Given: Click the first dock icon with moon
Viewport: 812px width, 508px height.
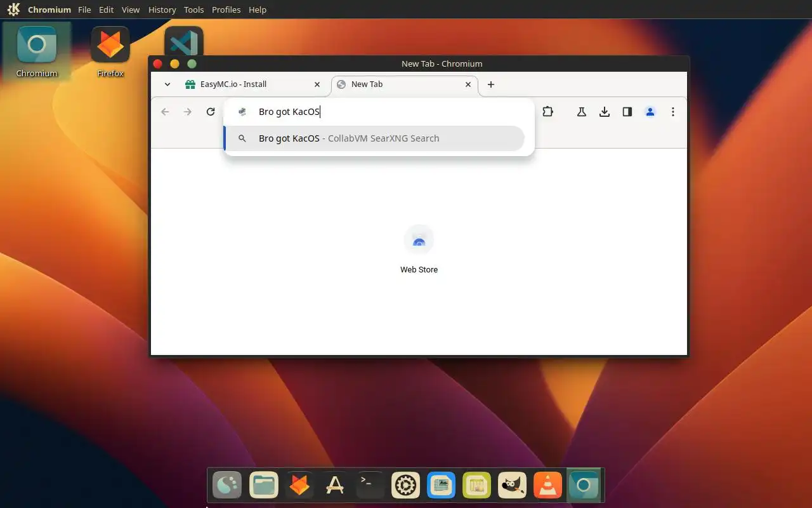Looking at the screenshot, I should coord(227,486).
